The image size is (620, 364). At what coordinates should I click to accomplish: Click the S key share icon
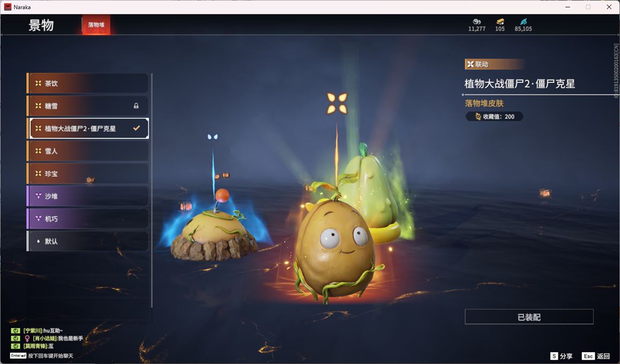[554, 356]
